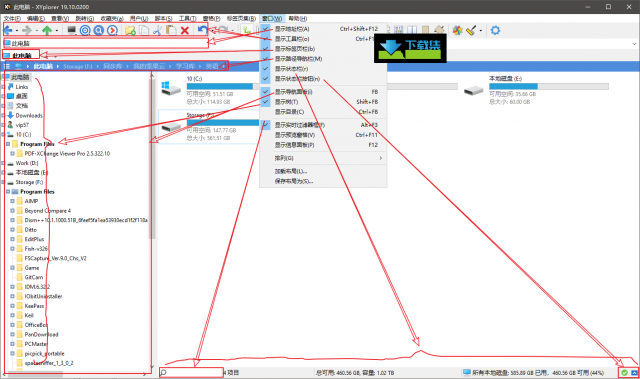Open the Back button history dropdown arrow

(17, 31)
